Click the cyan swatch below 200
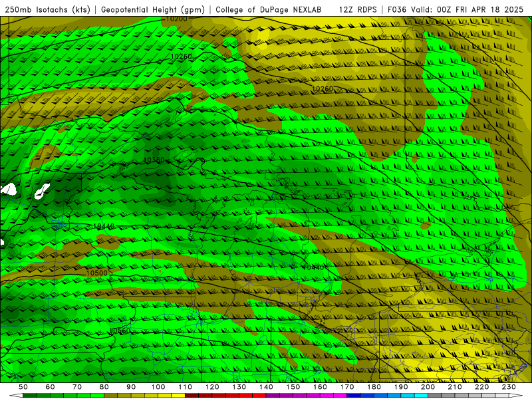The height and width of the screenshot is (399, 532). pyautogui.click(x=421, y=396)
